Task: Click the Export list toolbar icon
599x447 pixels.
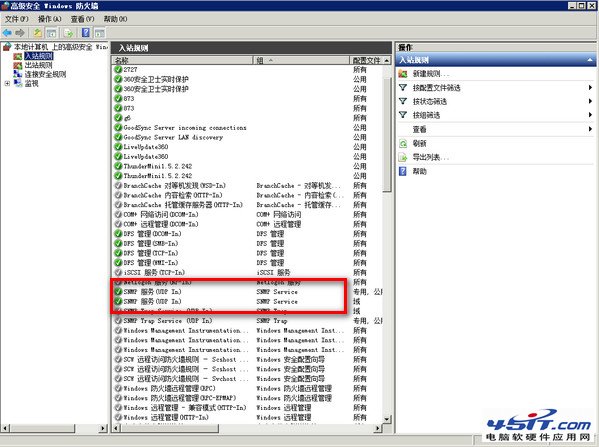Action: coord(69,33)
